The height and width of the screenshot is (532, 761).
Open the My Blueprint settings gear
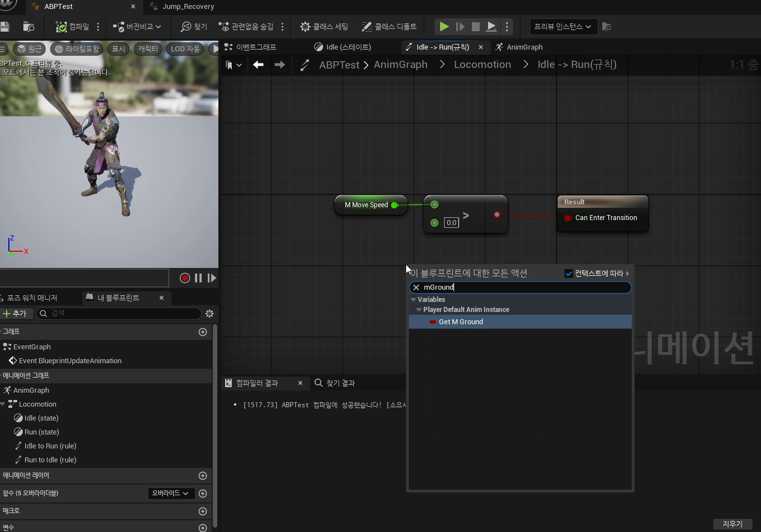[x=209, y=314]
